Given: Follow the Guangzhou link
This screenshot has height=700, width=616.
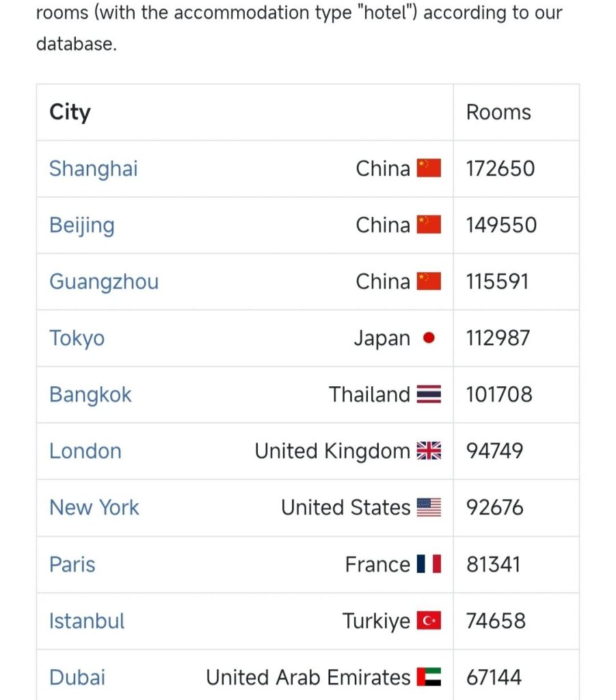Looking at the screenshot, I should pos(104,282).
